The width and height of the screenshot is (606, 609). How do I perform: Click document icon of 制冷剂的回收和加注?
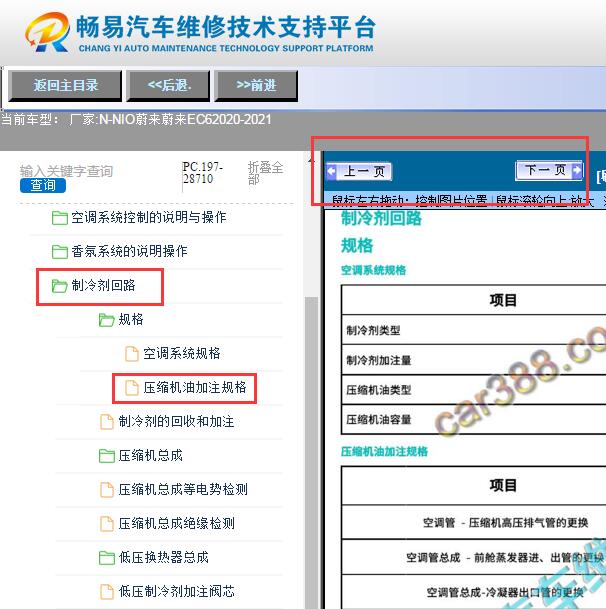click(107, 422)
